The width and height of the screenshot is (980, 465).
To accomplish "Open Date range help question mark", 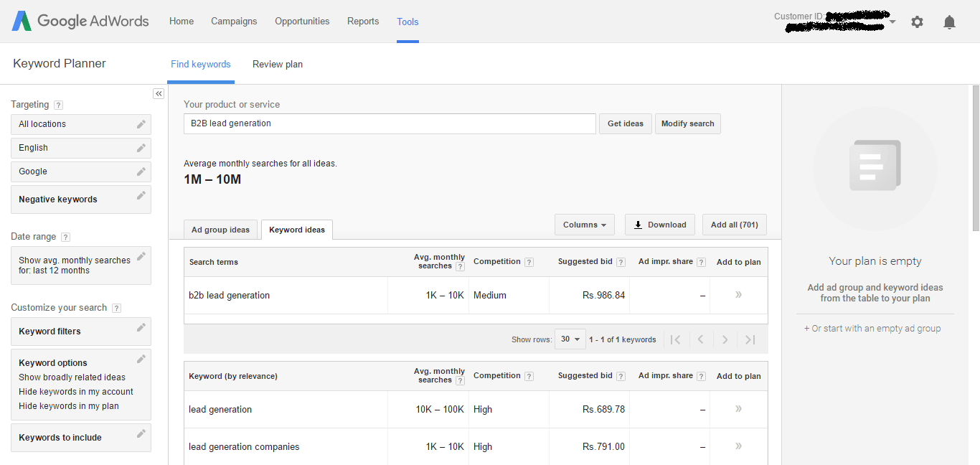I will 65,237.
